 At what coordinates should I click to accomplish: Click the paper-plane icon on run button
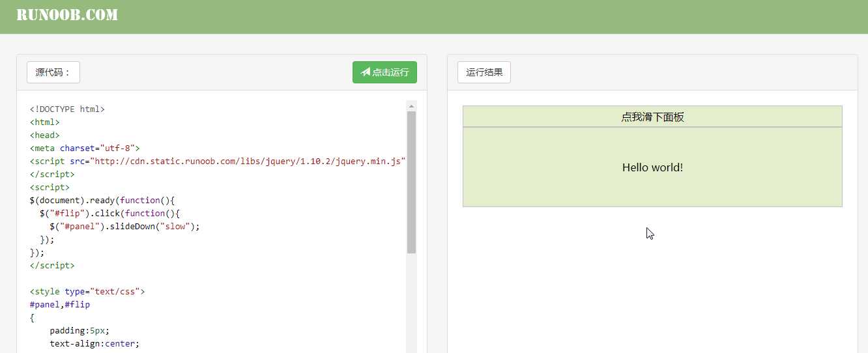coord(366,72)
